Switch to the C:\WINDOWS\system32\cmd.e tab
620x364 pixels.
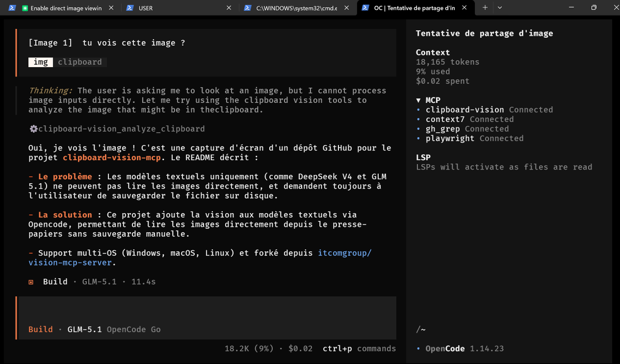click(297, 8)
